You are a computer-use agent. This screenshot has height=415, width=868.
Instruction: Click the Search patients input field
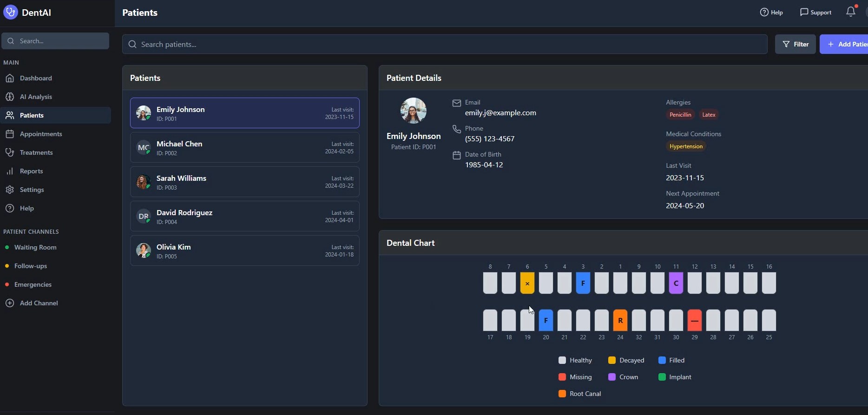444,44
